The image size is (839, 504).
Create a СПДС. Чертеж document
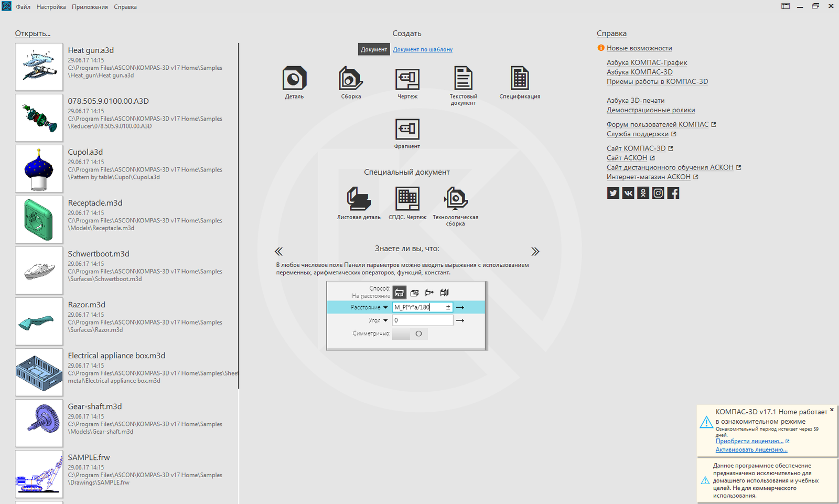point(407,199)
